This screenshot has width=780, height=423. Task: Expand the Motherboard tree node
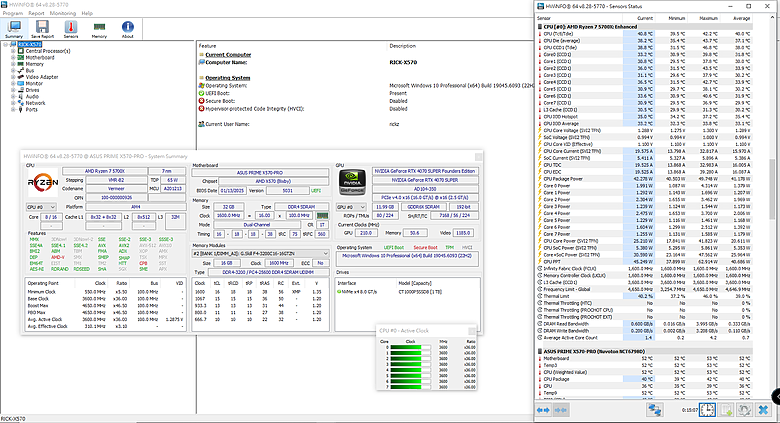pos(13,57)
